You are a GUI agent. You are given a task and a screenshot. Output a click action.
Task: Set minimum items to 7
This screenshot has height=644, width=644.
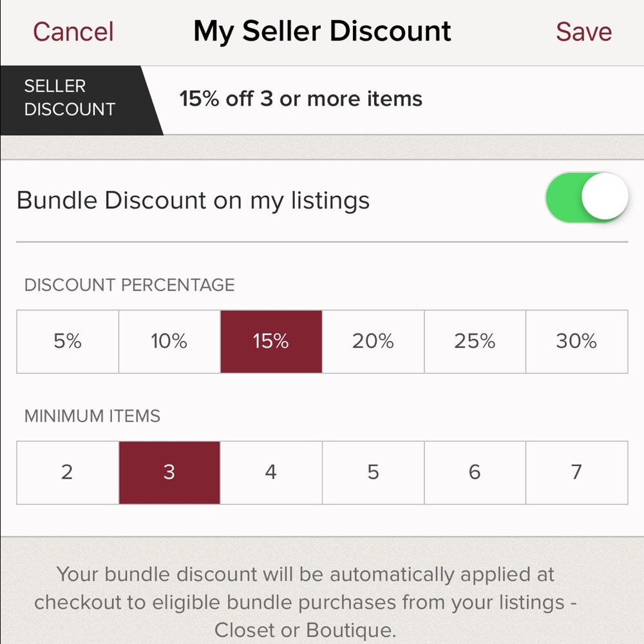coord(576,472)
